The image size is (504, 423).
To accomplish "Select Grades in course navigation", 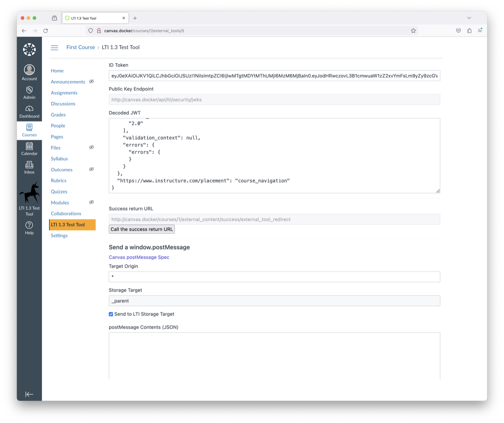I will [x=58, y=115].
